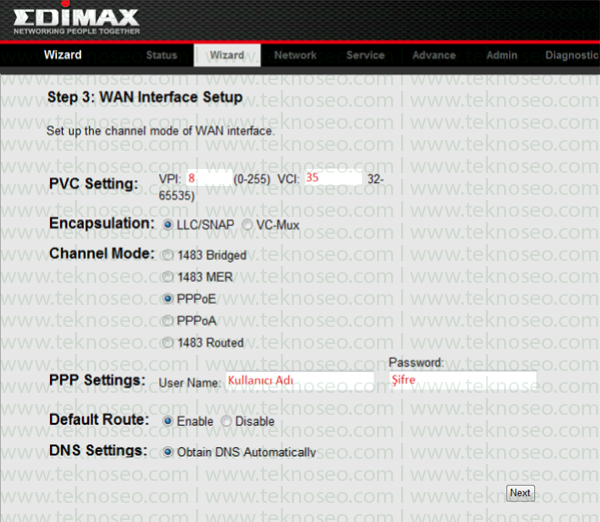
Task: Choose 1483 Routed channel mode
Action: pos(168,343)
